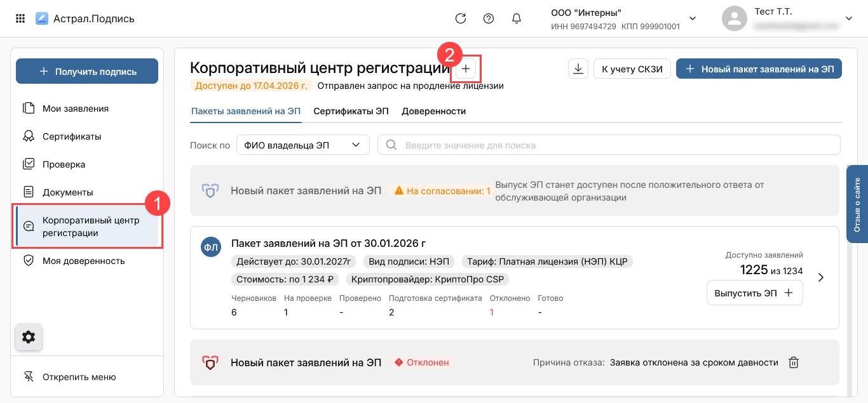The image size is (868, 403).
Task: Click the refresh icon in header
Action: [x=461, y=18]
